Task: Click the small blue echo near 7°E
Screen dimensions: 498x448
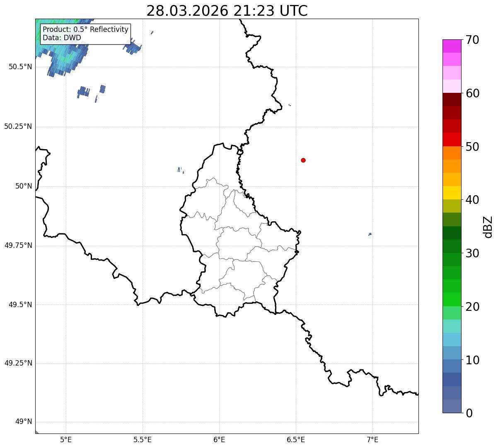Action: pyautogui.click(x=370, y=234)
